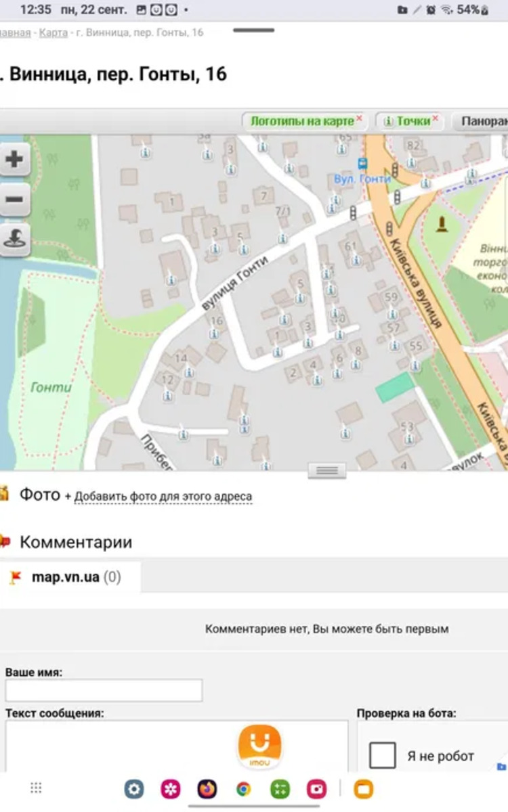The width and height of the screenshot is (508, 812).
Task: Grab the map resize handle
Action: (x=326, y=470)
